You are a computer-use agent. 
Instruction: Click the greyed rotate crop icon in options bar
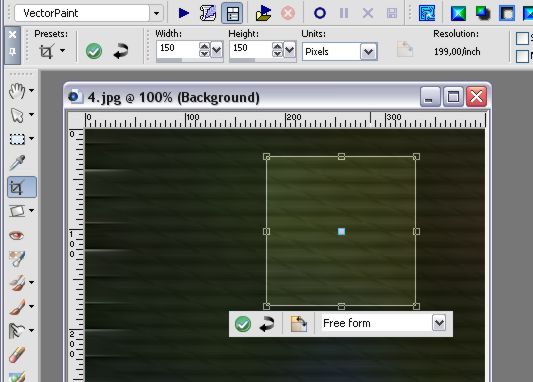tap(405, 49)
